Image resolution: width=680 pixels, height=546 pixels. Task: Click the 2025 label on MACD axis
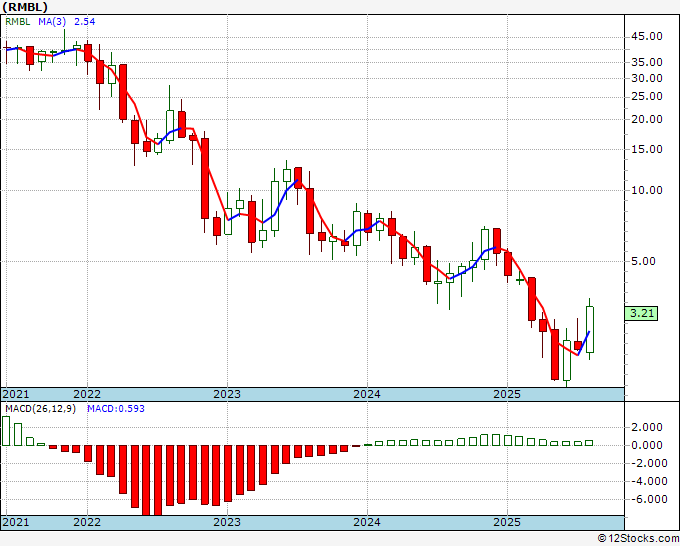coord(507,522)
